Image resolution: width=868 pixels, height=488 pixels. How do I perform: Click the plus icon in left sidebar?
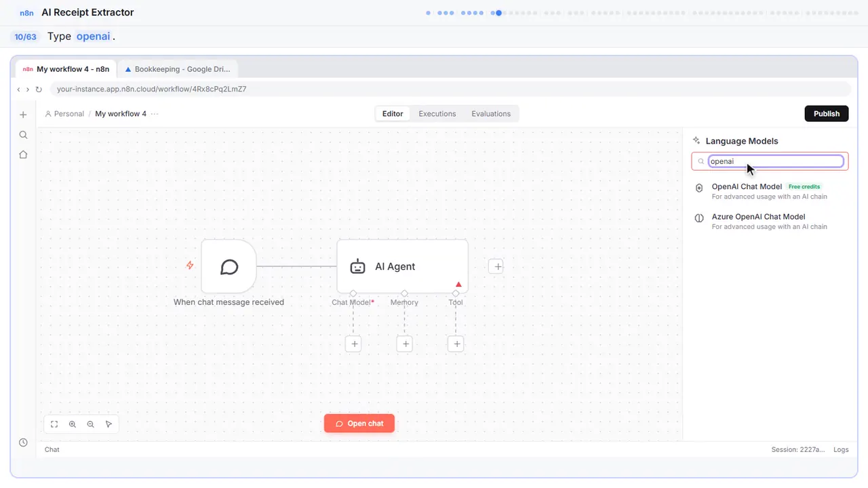[x=23, y=115]
